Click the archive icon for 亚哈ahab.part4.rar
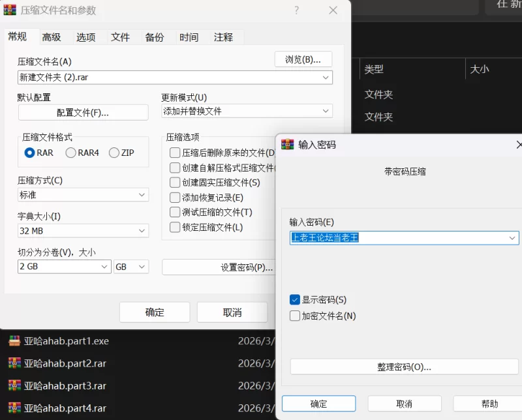This screenshot has width=522, height=420. coord(14,408)
